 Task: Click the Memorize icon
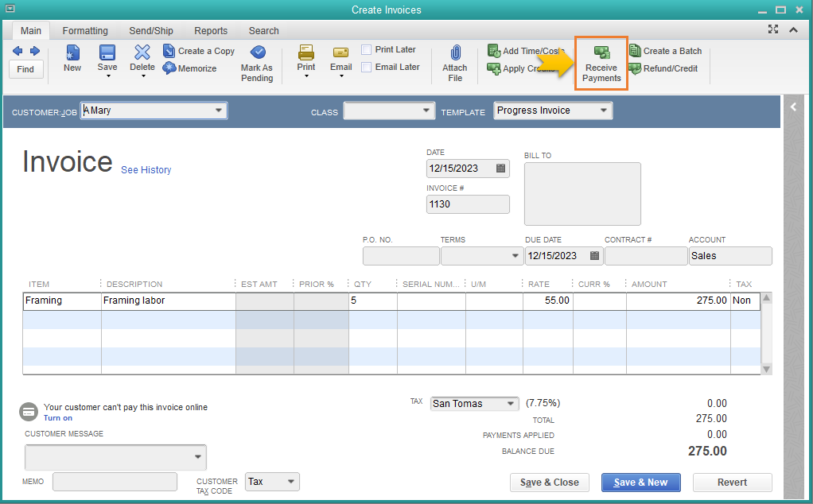(169, 68)
